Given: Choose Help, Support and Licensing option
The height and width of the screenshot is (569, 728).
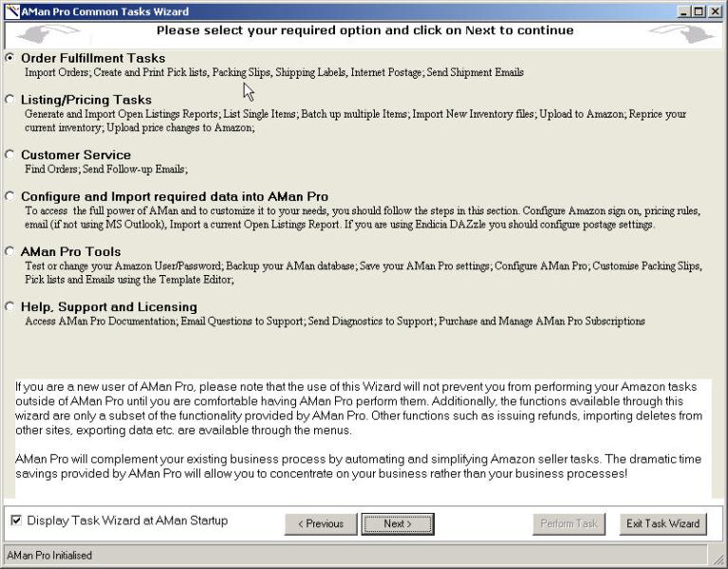Looking at the screenshot, I should click(10, 306).
